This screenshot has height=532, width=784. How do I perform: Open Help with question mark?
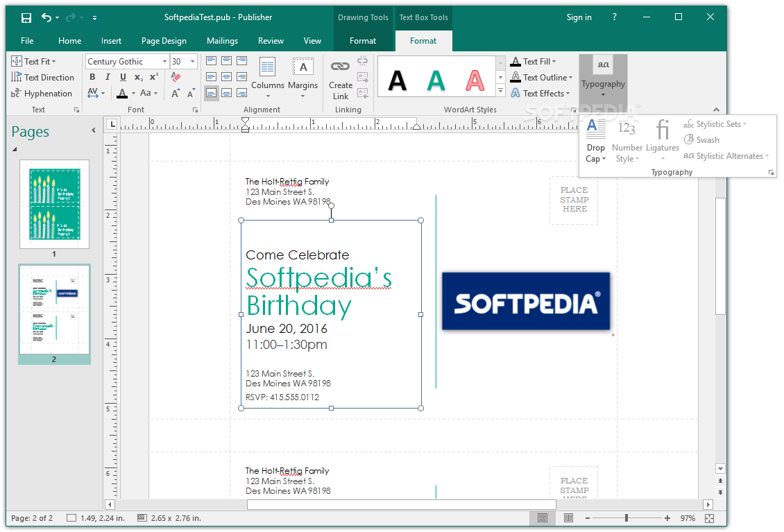[615, 17]
